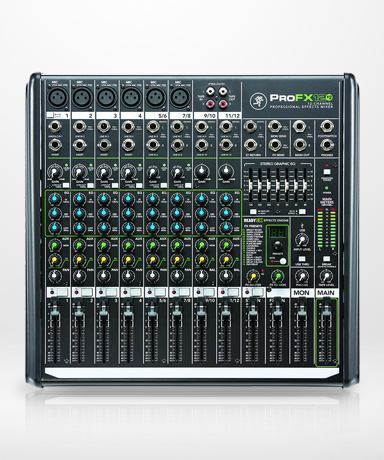This screenshot has width=384, height=460.
Task: Toggle the round FX mute button
Action: point(283,261)
